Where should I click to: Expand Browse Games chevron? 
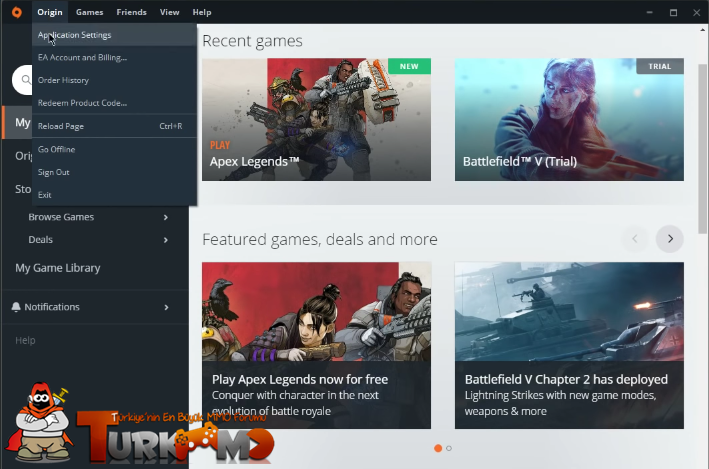[x=166, y=217]
